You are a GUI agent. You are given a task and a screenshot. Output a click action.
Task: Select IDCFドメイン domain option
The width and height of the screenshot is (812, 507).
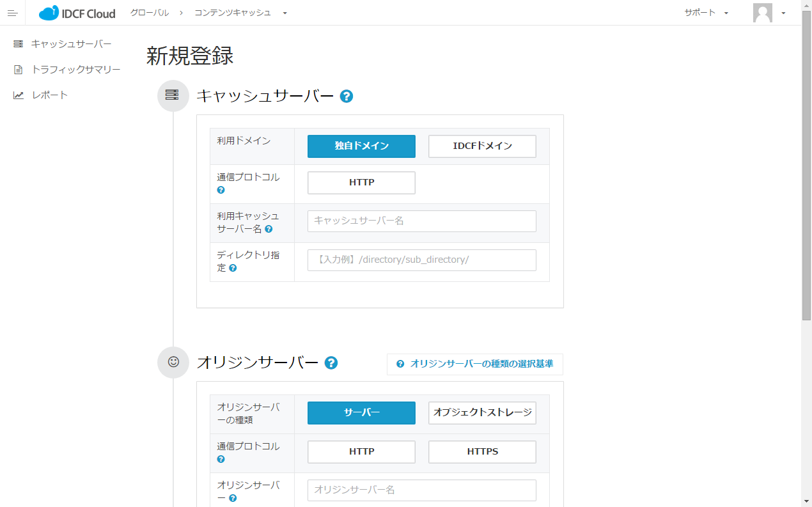[482, 146]
